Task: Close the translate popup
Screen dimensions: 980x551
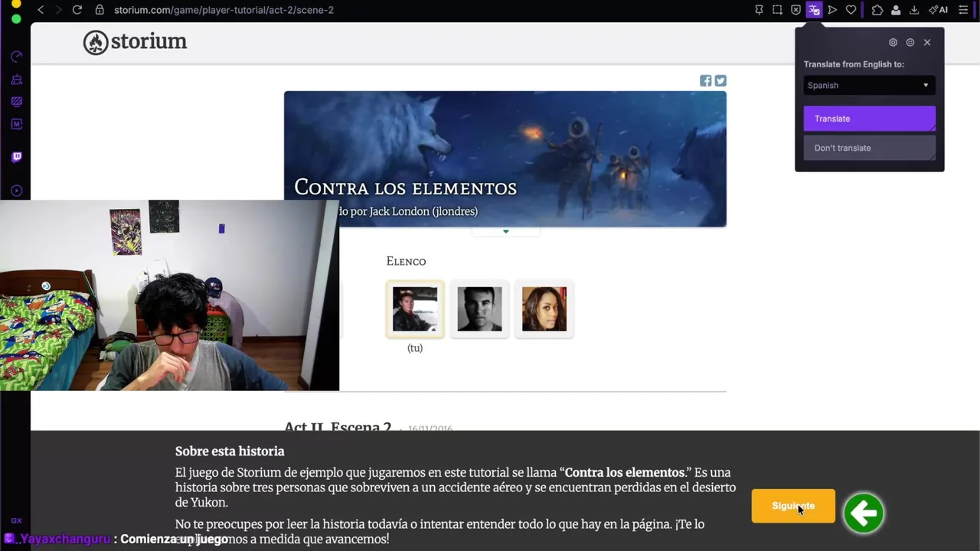Action: [x=927, y=43]
